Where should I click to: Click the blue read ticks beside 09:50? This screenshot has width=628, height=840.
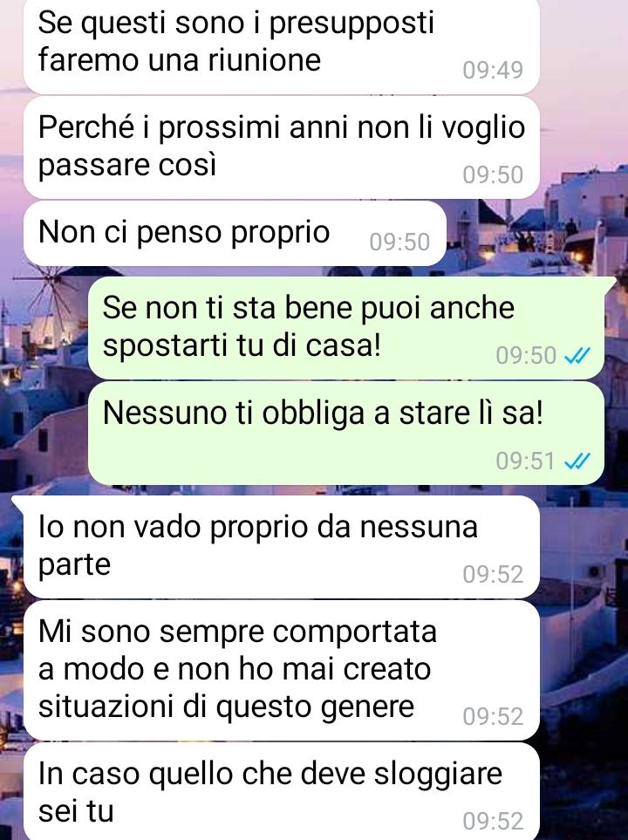[x=577, y=355]
